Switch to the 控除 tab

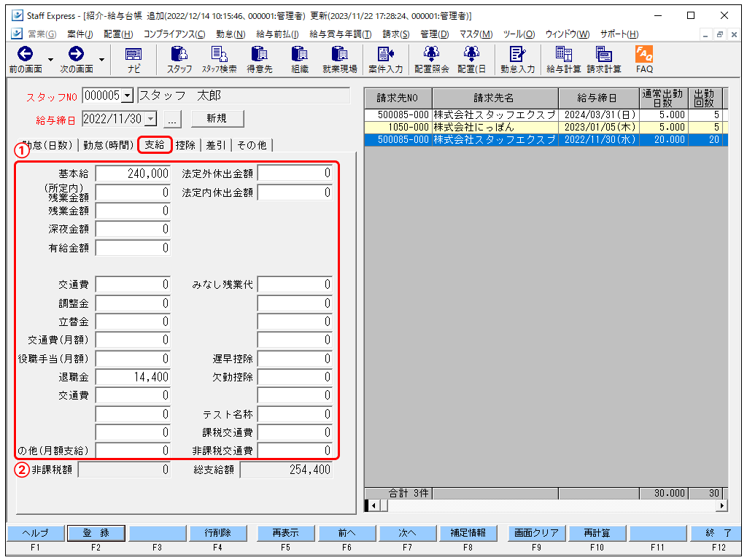(x=185, y=145)
